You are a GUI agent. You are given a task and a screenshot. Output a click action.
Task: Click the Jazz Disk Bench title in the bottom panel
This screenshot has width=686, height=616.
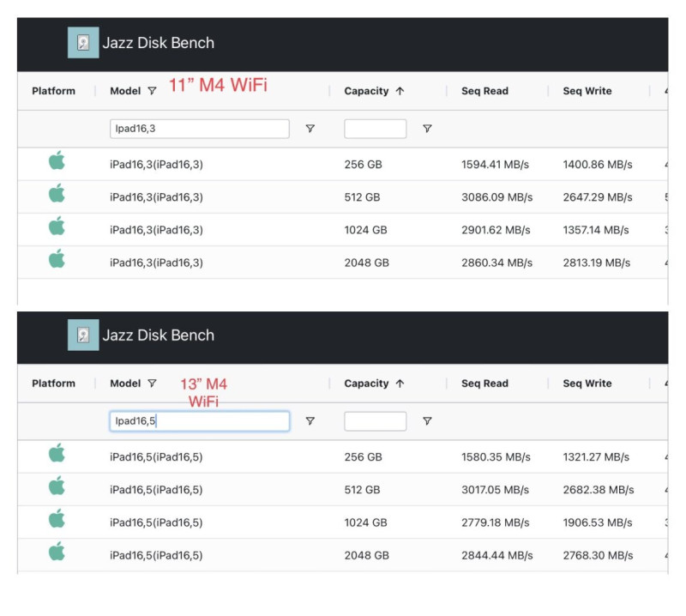pyautogui.click(x=159, y=335)
